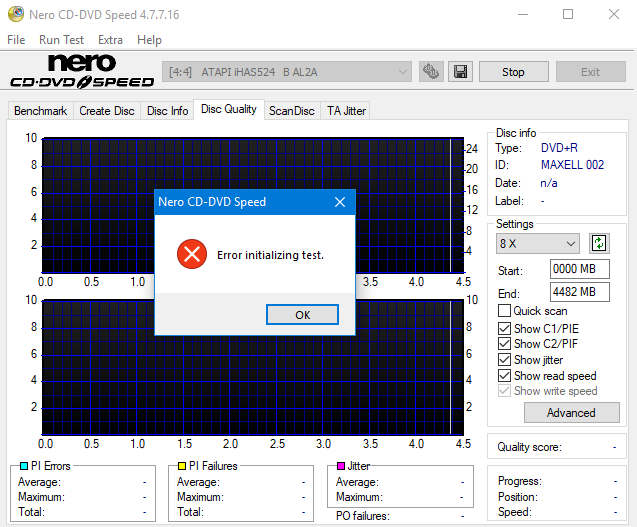637x527 pixels.
Task: Select the Disc Quality tab
Action: tap(229, 109)
